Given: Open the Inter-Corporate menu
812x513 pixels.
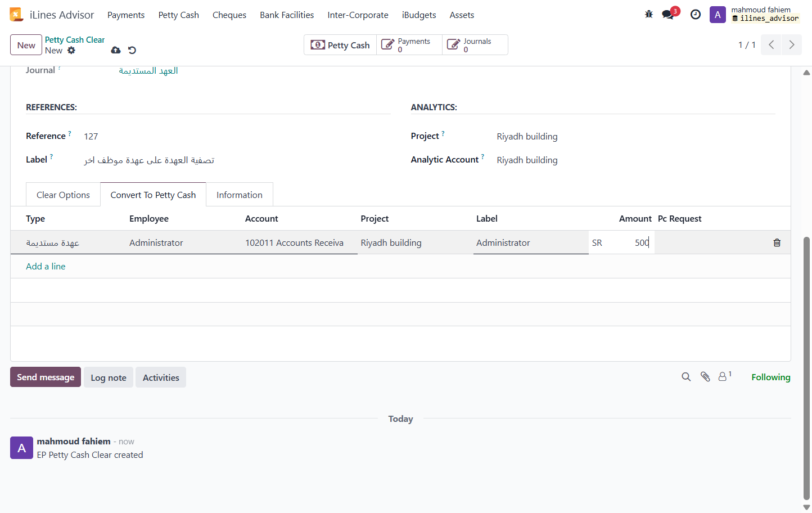Looking at the screenshot, I should coord(358,15).
